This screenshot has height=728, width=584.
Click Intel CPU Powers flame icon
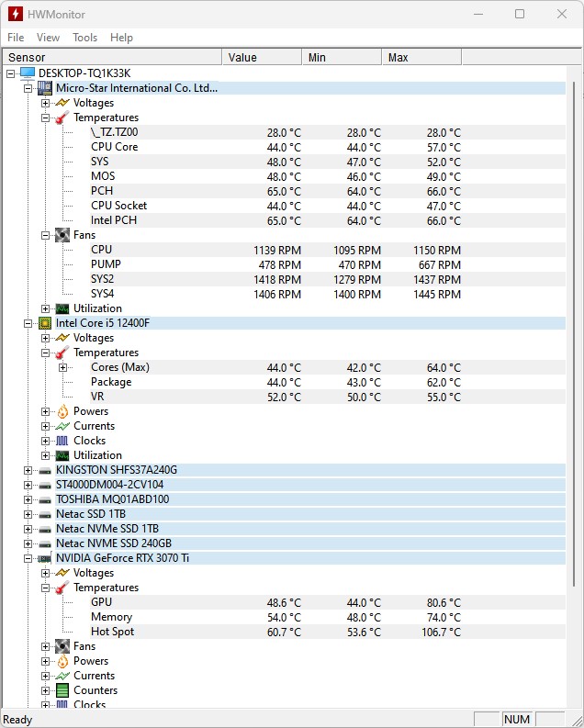click(x=62, y=411)
